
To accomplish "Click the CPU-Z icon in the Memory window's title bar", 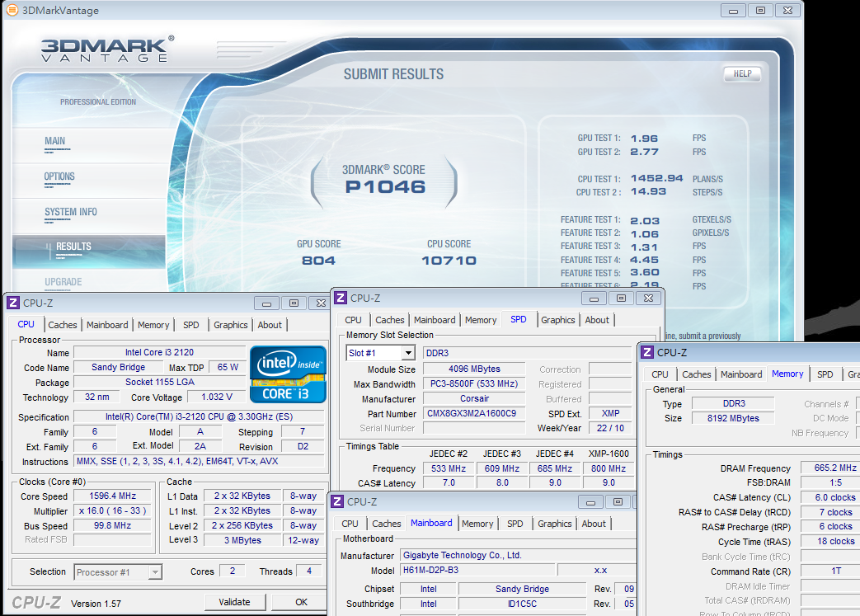I will coord(646,353).
